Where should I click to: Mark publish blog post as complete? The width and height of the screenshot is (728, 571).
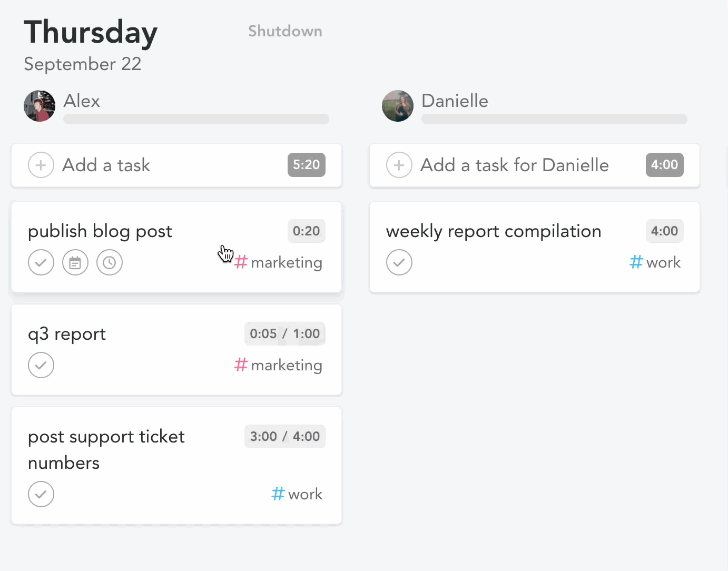click(x=41, y=263)
